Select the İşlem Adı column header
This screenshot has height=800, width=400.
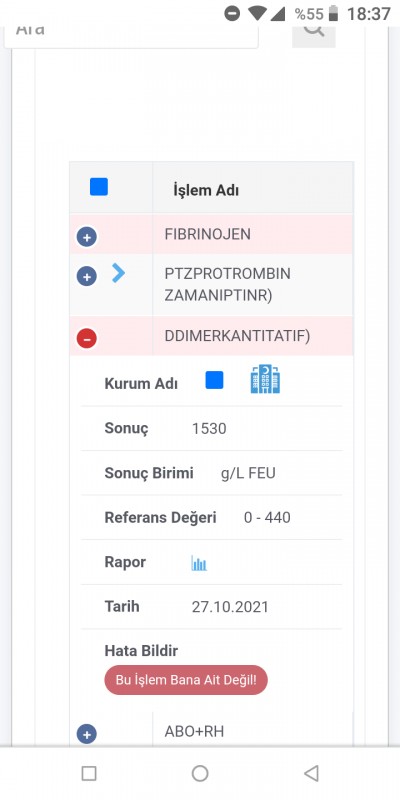tap(206, 190)
